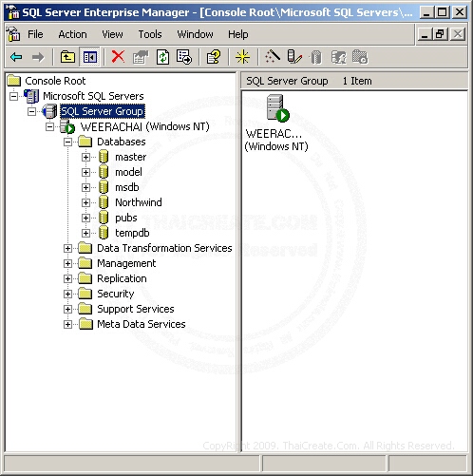The image size is (473, 476).
Task: Run a Wizard via the wand icon
Action: coord(273,57)
